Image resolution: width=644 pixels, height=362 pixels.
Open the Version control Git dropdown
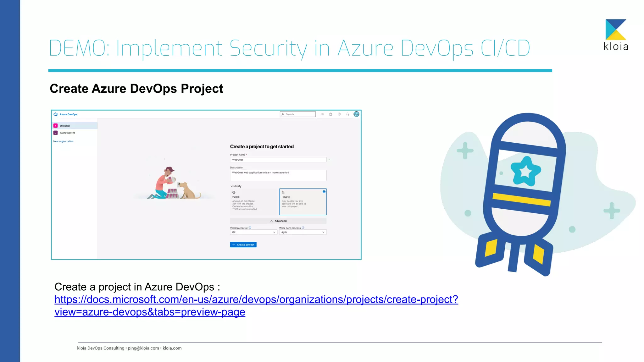point(253,232)
